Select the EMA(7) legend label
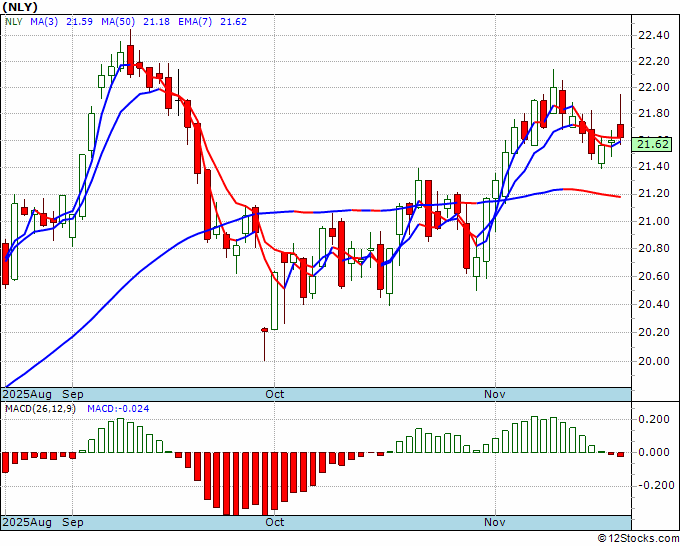Image resolution: width=680 pixels, height=546 pixels. [195, 21]
